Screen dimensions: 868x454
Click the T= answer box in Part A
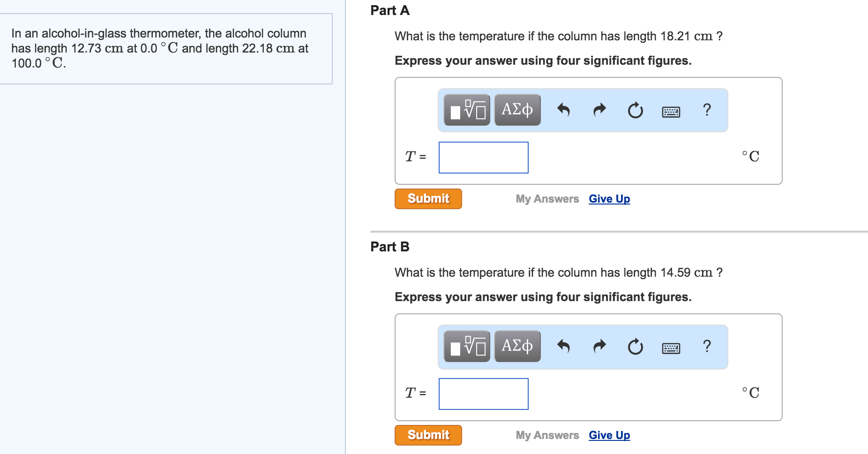483,157
